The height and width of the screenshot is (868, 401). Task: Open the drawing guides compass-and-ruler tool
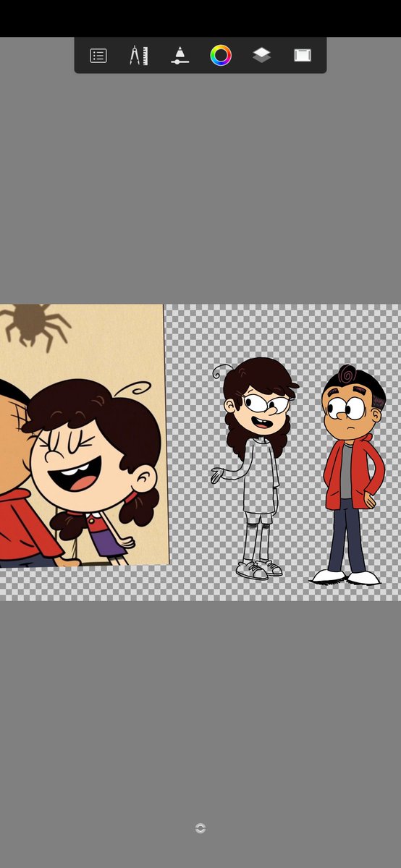point(138,56)
